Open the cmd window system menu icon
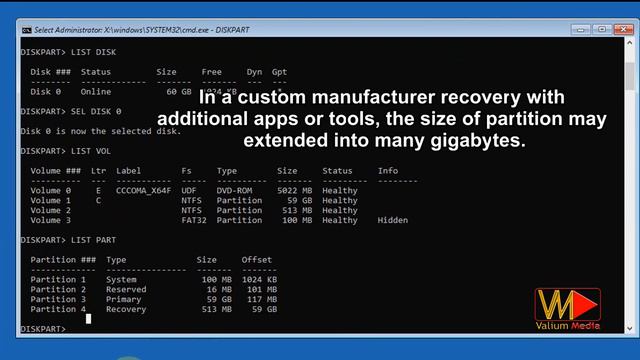This screenshot has height=360, width=640. point(27,30)
